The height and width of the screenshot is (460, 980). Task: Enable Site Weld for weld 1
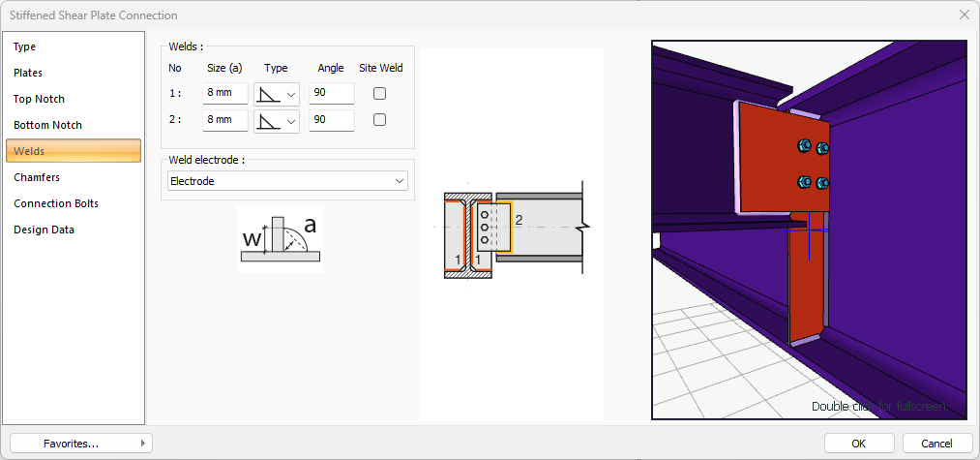[x=380, y=94]
